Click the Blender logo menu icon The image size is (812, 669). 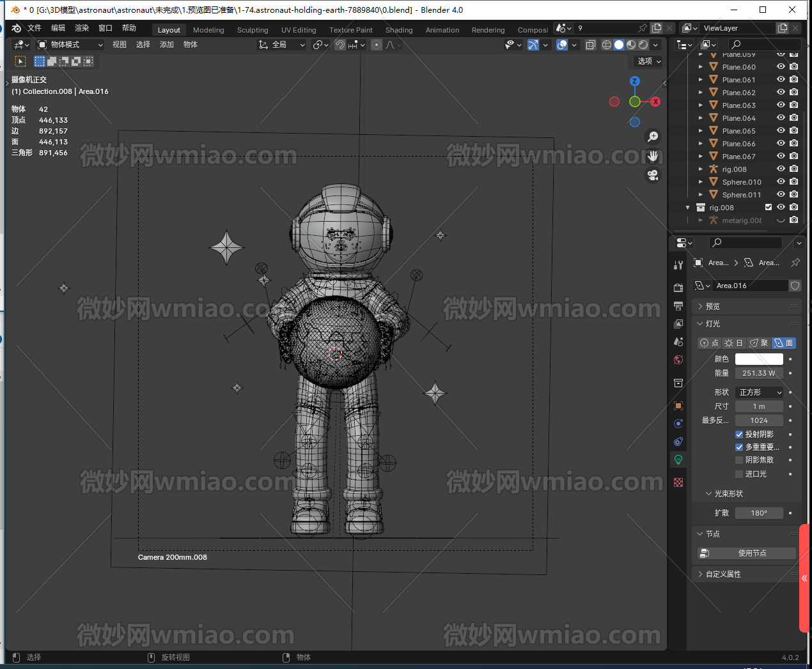click(x=17, y=28)
